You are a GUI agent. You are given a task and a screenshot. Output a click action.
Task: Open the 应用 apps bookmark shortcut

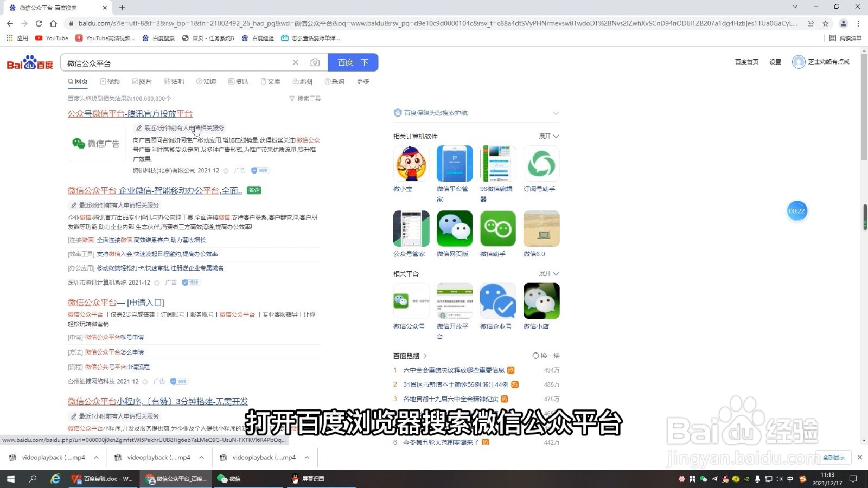click(17, 38)
